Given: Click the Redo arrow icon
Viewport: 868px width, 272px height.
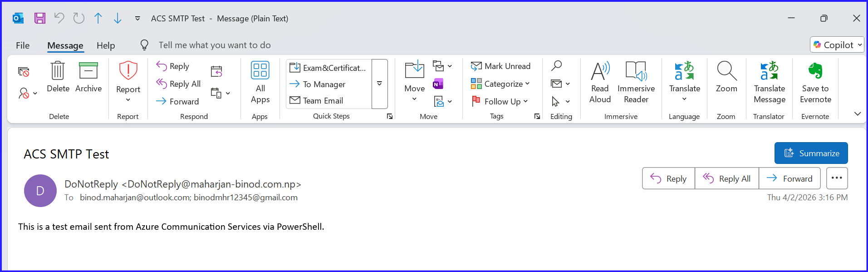Looking at the screenshot, I should click(x=79, y=18).
